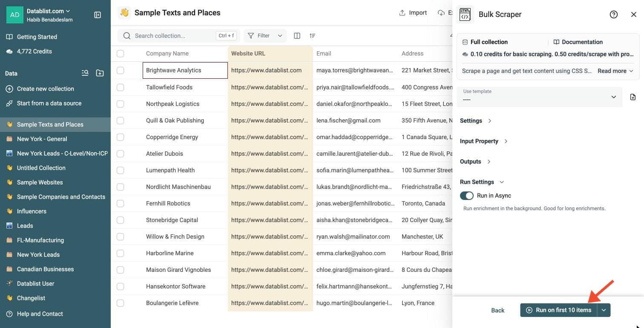Select the Tallowfield Foods row checkbox
644x328 pixels.
point(121,87)
